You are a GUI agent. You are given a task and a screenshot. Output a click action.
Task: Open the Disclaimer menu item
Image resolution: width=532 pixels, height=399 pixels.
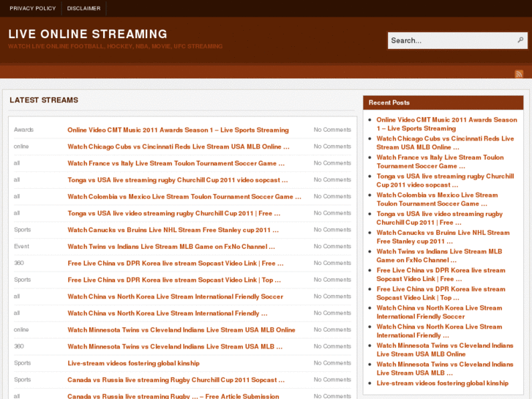[x=83, y=8]
